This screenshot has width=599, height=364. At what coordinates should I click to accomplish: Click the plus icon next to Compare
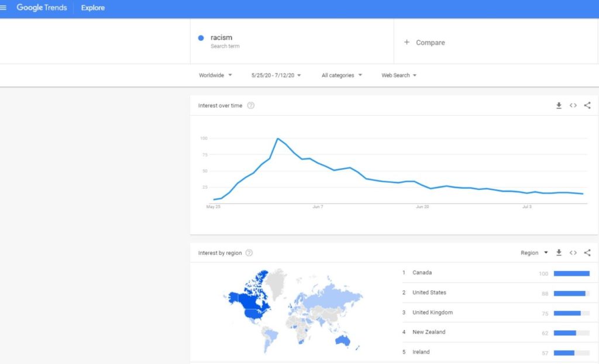pyautogui.click(x=407, y=43)
